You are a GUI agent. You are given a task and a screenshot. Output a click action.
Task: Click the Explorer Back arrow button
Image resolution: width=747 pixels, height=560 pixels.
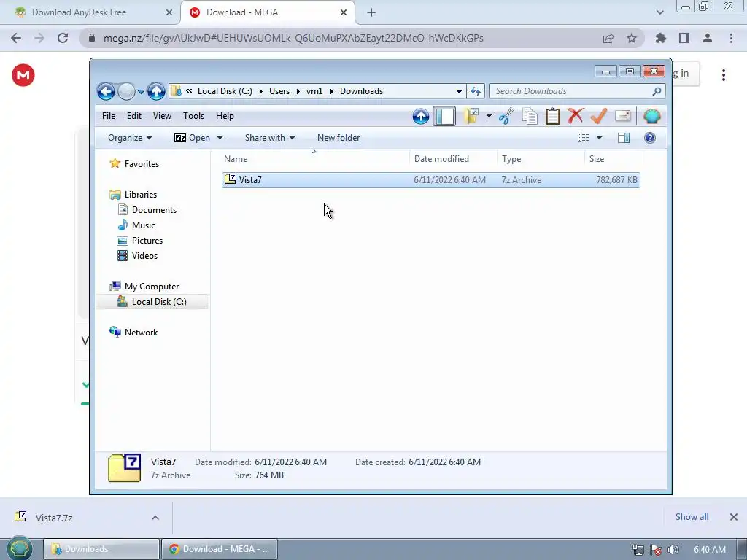click(x=107, y=91)
